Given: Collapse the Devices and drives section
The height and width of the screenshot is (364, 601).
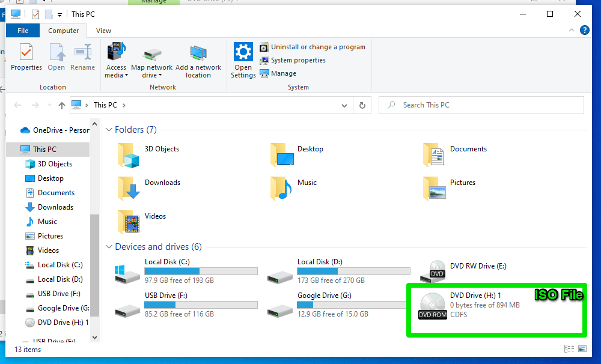Looking at the screenshot, I should click(109, 247).
